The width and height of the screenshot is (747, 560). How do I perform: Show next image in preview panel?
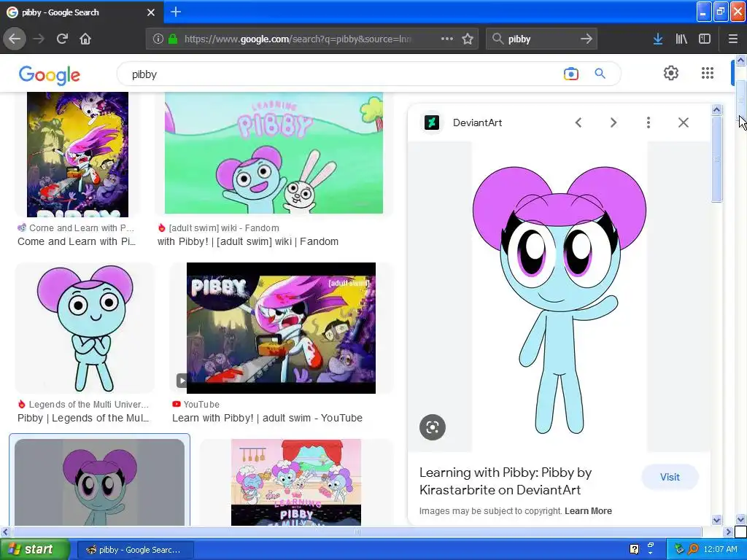[x=614, y=122]
